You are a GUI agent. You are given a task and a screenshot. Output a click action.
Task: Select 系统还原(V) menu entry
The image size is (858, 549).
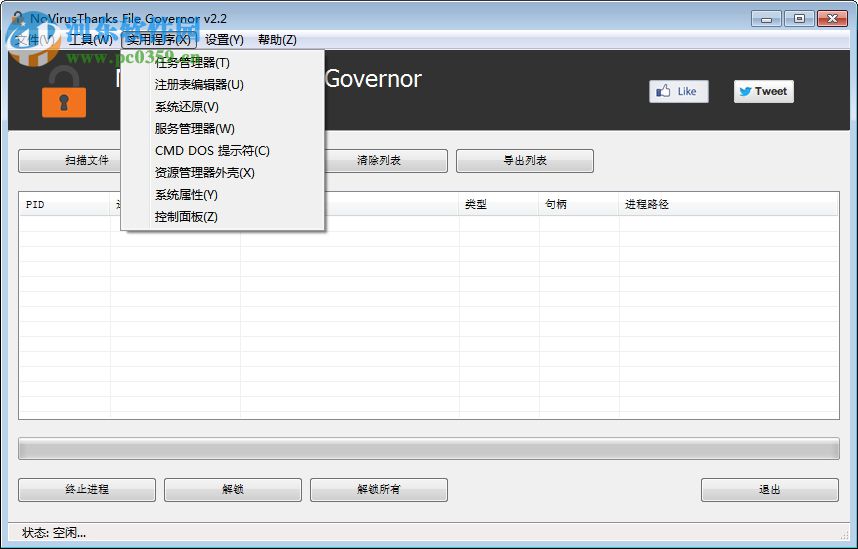tap(223, 107)
